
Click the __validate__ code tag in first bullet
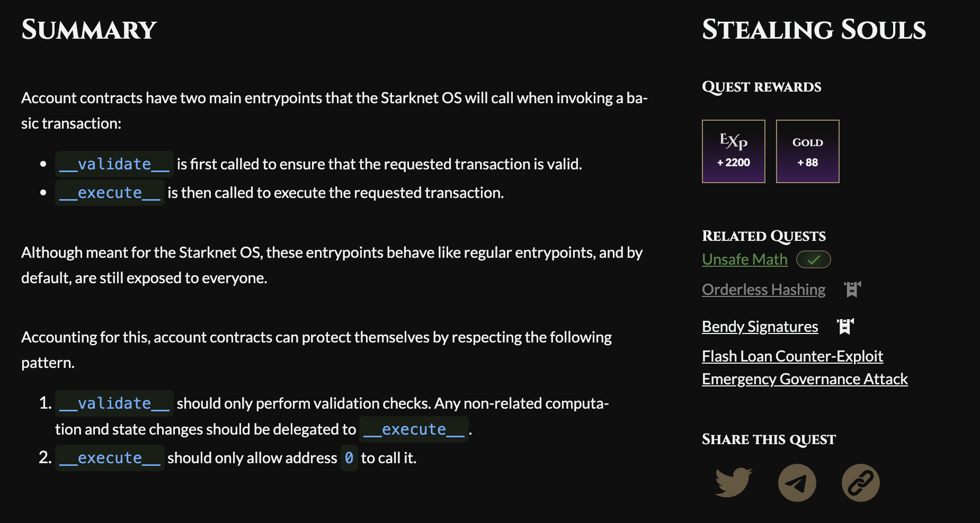pos(114,164)
